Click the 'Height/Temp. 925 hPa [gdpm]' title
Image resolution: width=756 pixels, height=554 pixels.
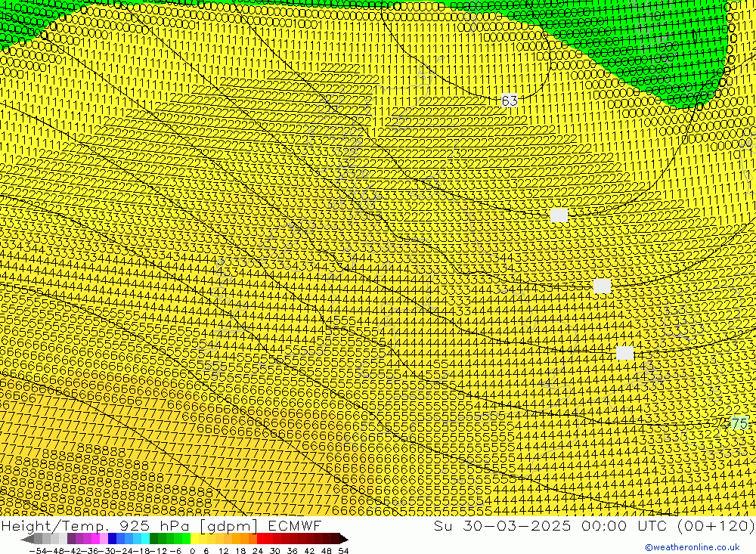[129, 525]
